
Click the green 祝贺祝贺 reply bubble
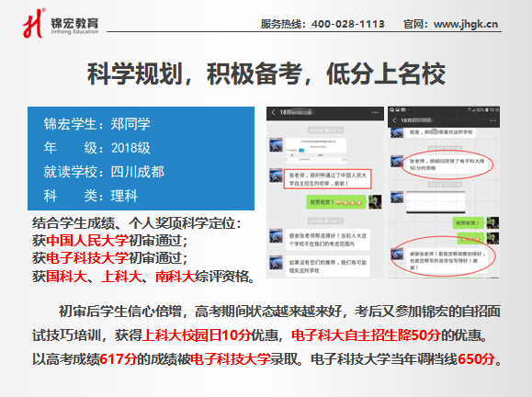pos(336,202)
